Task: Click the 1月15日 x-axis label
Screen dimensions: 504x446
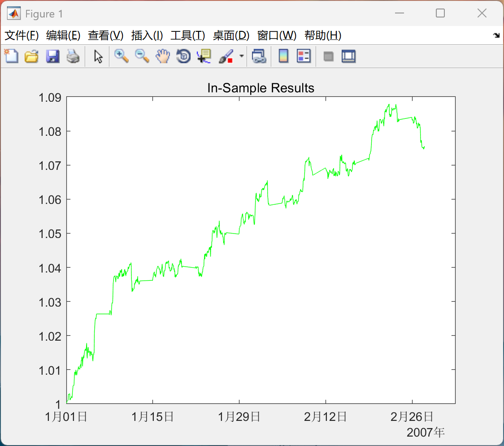Action: click(x=152, y=417)
